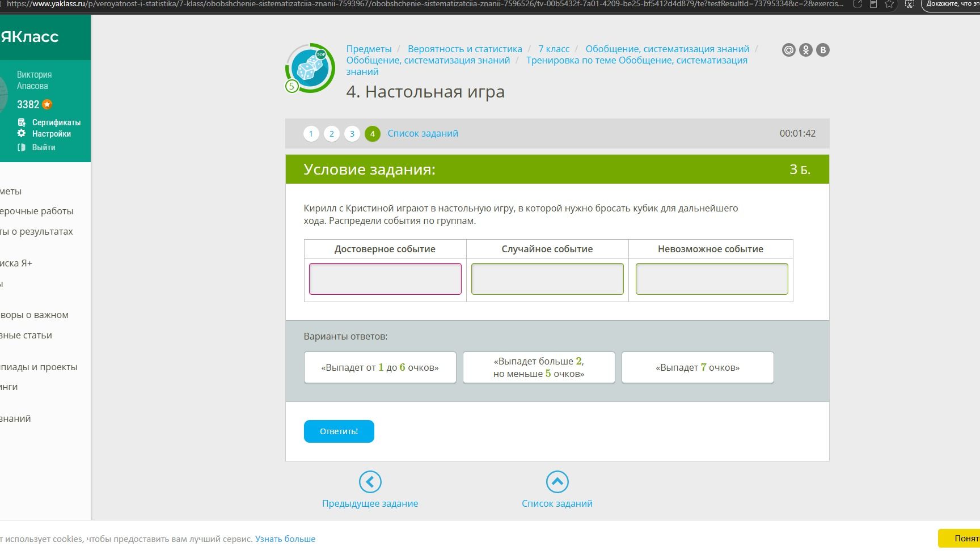
Task: Open second Обобщение, систематизация знаний breadcrumb
Action: coord(428,60)
